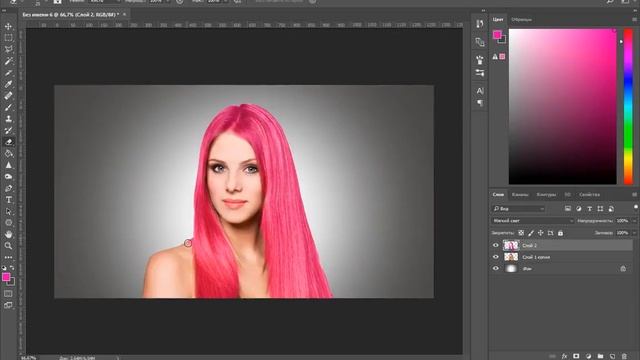Switch to the 3D tab
The width and height of the screenshot is (640, 360).
click(x=567, y=195)
